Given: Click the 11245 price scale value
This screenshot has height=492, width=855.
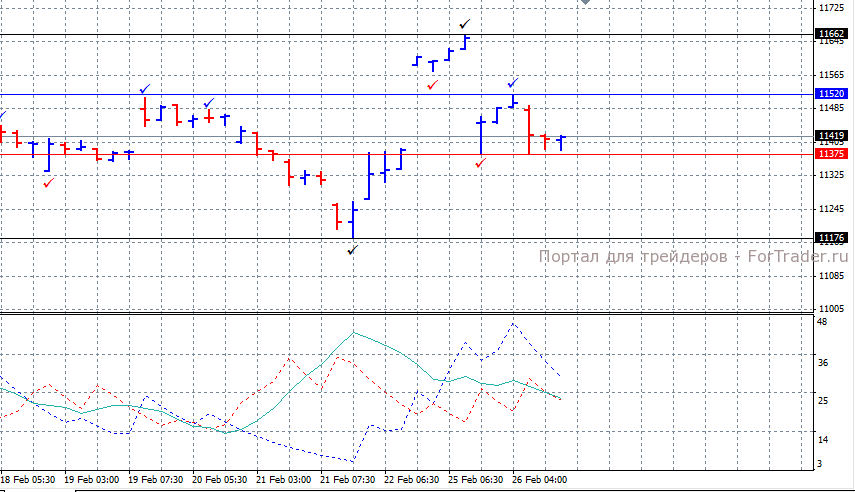Looking at the screenshot, I should (x=832, y=209).
